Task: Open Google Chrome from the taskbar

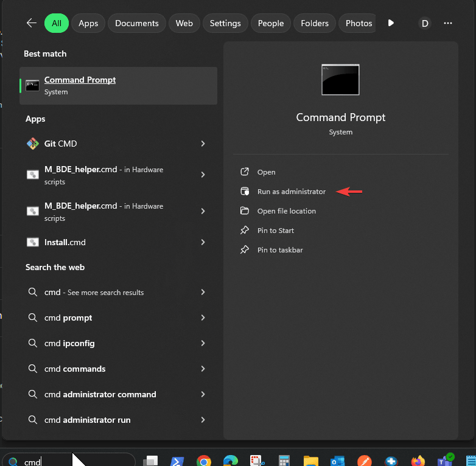Action: click(204, 461)
